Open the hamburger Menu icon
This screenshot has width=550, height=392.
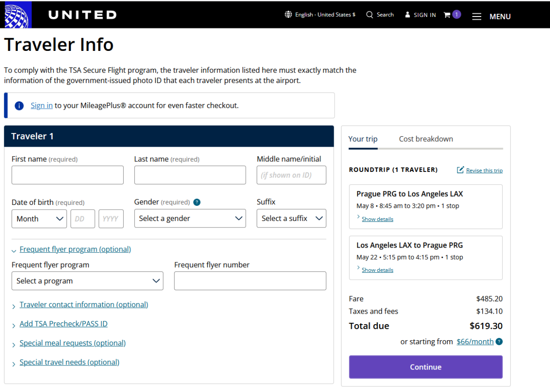(x=477, y=17)
